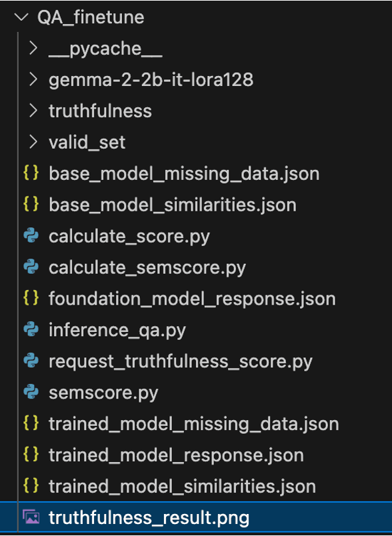Click Python icon of calculate_score.py
Viewport: 392px width, 536px height.
31,236
